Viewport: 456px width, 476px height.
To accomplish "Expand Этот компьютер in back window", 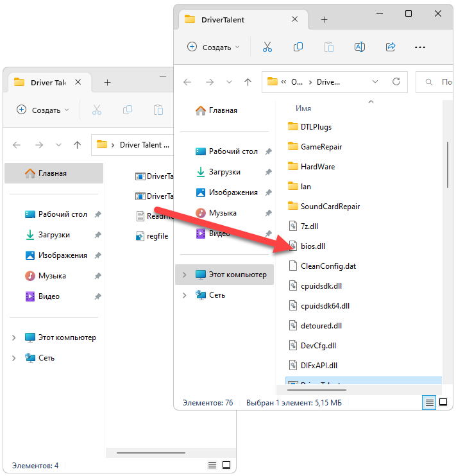I will (x=13, y=337).
